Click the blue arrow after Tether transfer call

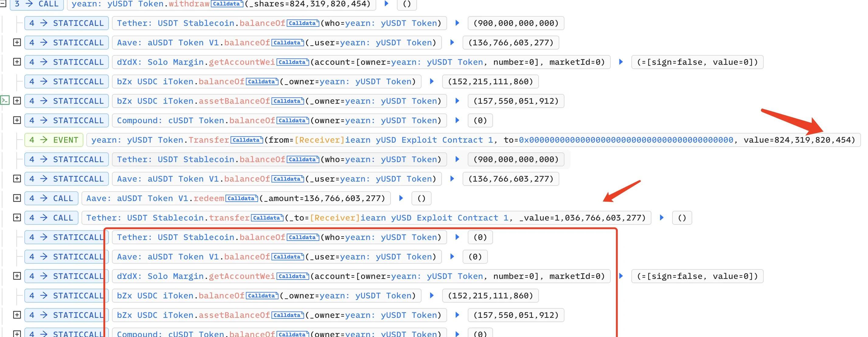pos(661,218)
